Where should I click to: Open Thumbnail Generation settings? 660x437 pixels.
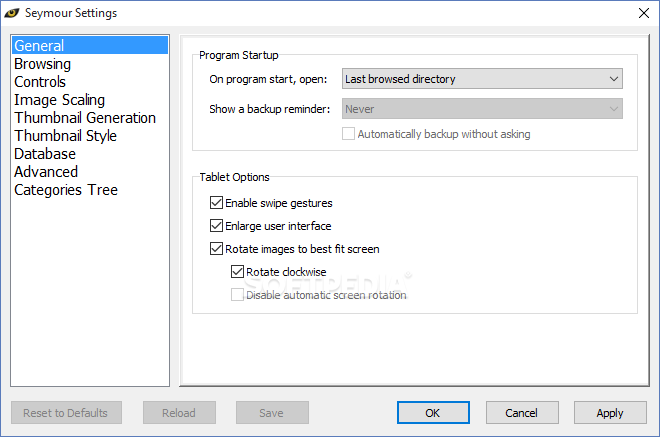click(90, 118)
